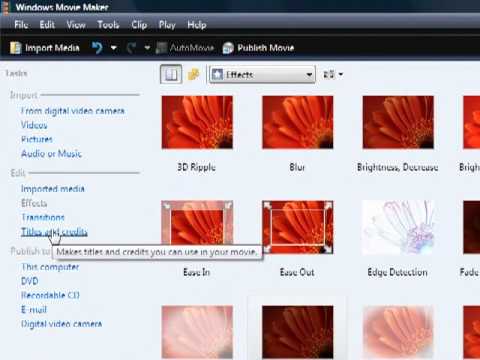This screenshot has width=480, height=360.
Task: Click 'Digital video camera' publish link
Action: (61, 324)
